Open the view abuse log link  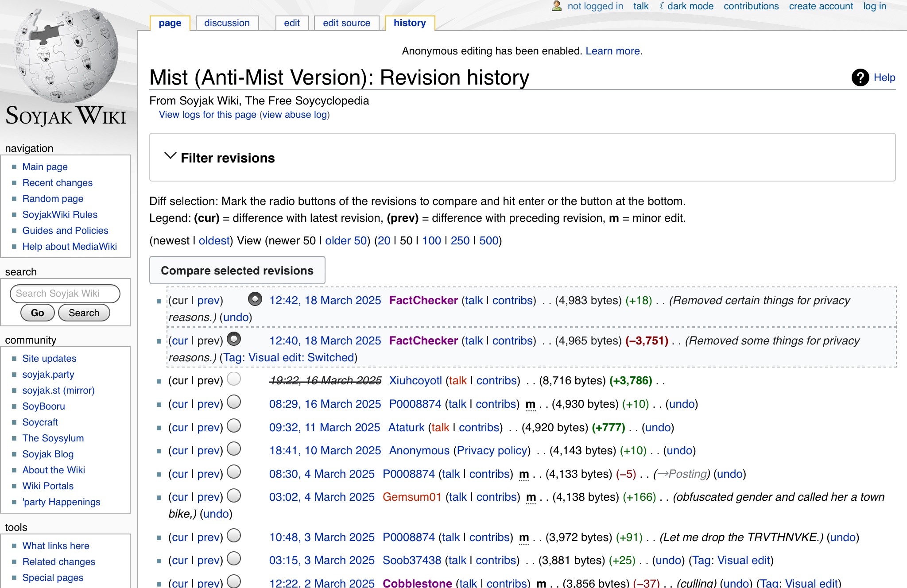pyautogui.click(x=295, y=115)
